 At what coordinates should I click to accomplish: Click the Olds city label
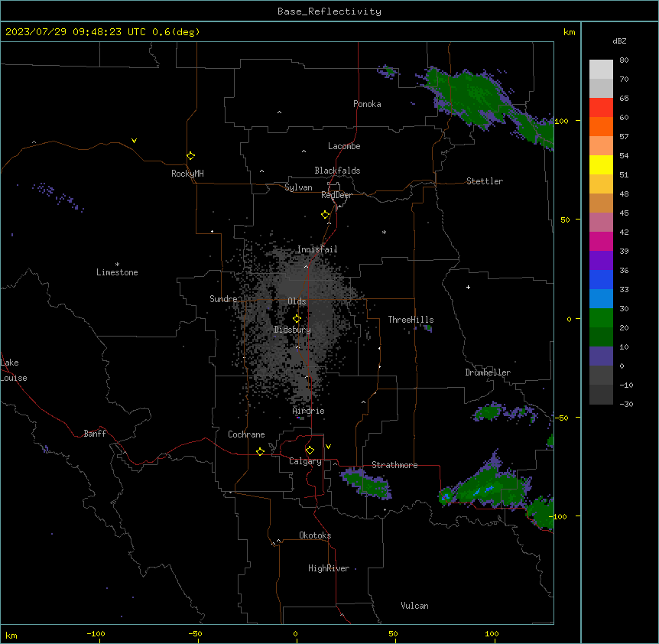click(297, 301)
